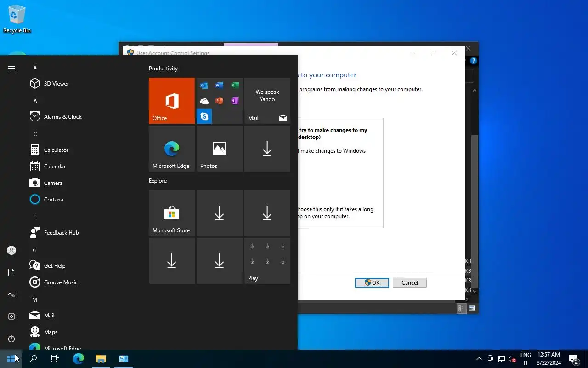Open the user account icon in Start sidebar
The image size is (588, 368).
(11, 250)
